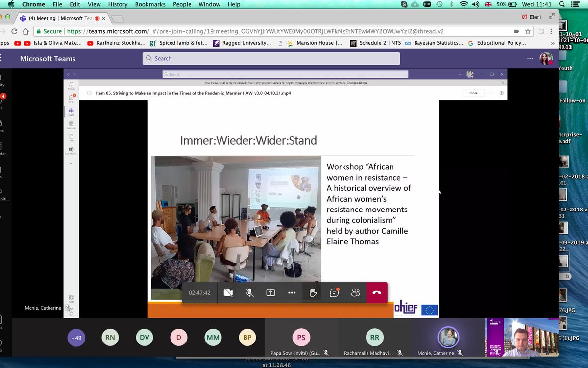Open the volume control in menu bar
588x368 pixels.
click(476, 4)
